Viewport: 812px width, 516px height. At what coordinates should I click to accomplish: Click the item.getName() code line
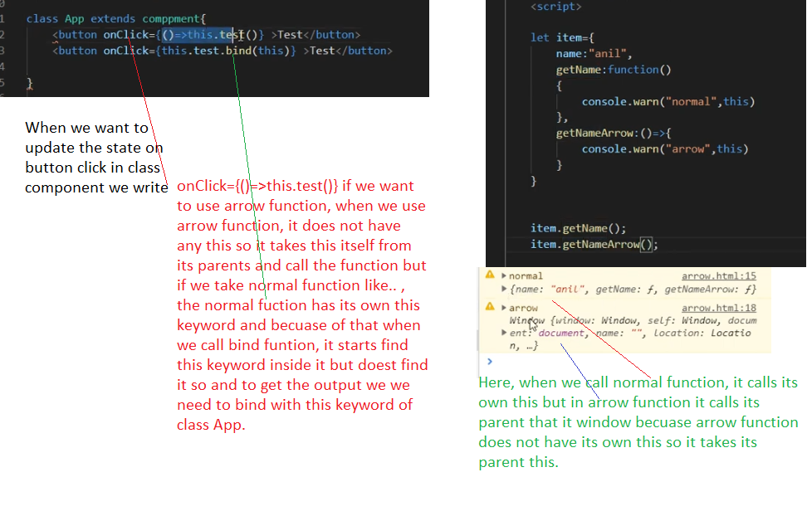578,228
